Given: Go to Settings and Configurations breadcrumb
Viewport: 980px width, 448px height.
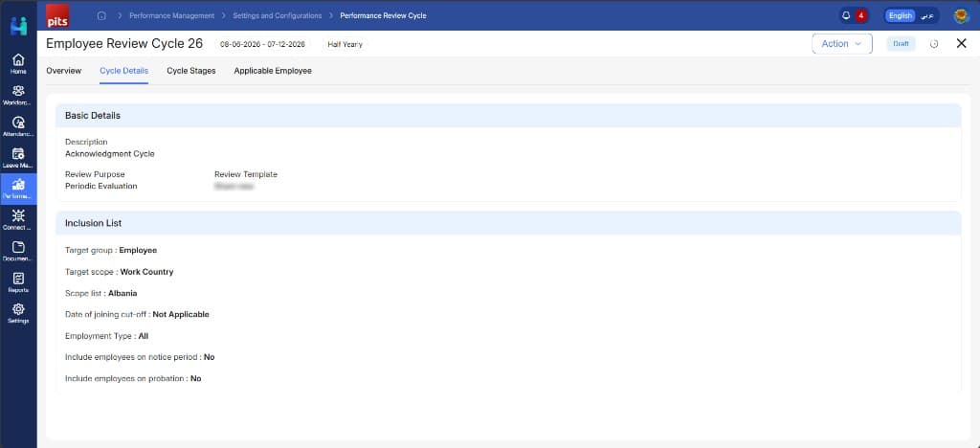Looking at the screenshot, I should pos(278,15).
